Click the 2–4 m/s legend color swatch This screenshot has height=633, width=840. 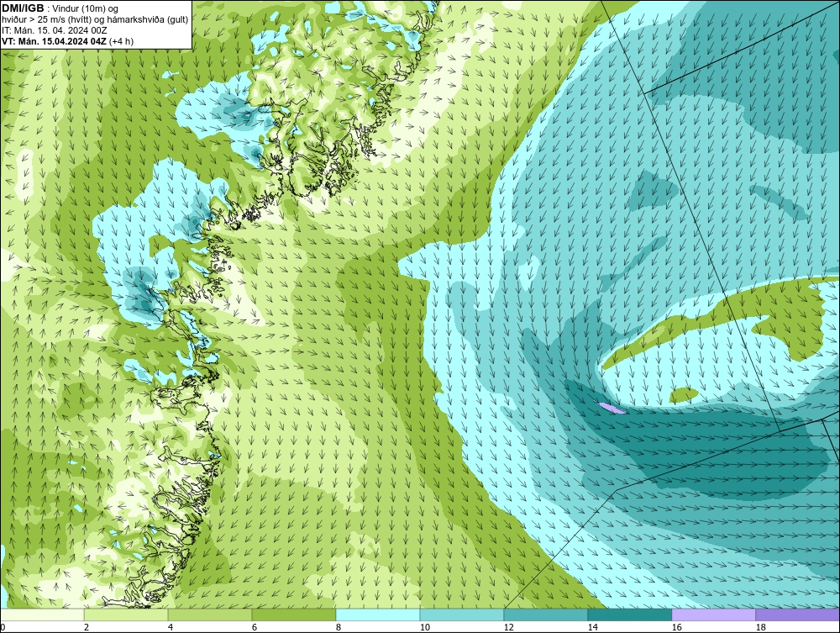[x=126, y=615]
